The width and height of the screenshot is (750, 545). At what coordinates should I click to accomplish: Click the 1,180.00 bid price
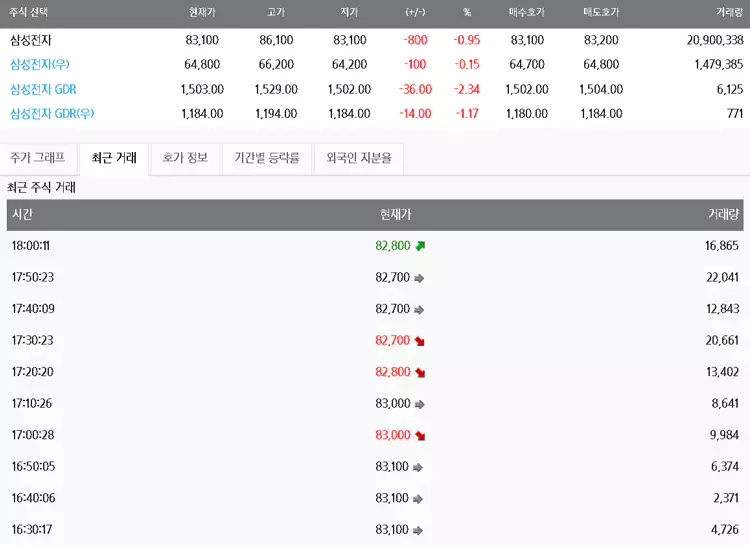(527, 114)
